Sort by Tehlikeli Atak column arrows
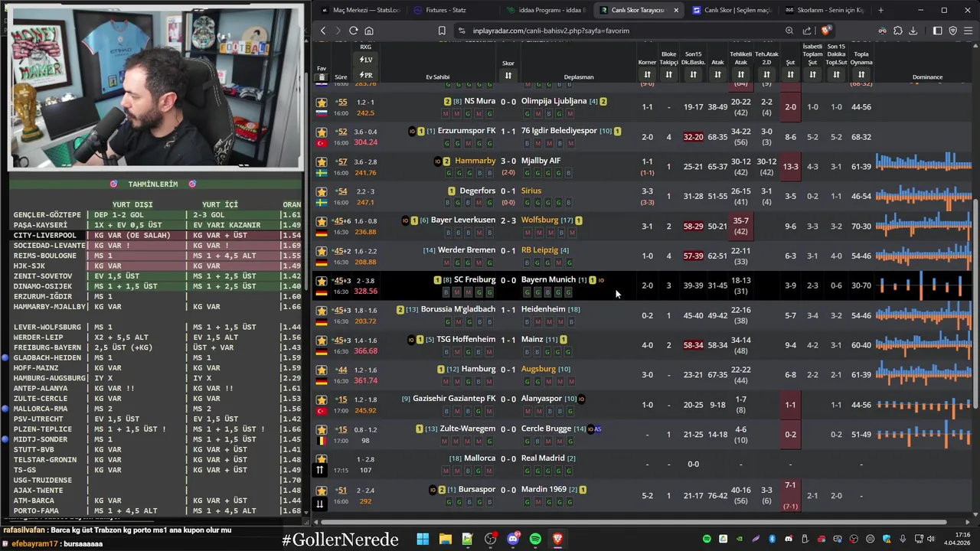This screenshot has height=551, width=980. (740, 74)
